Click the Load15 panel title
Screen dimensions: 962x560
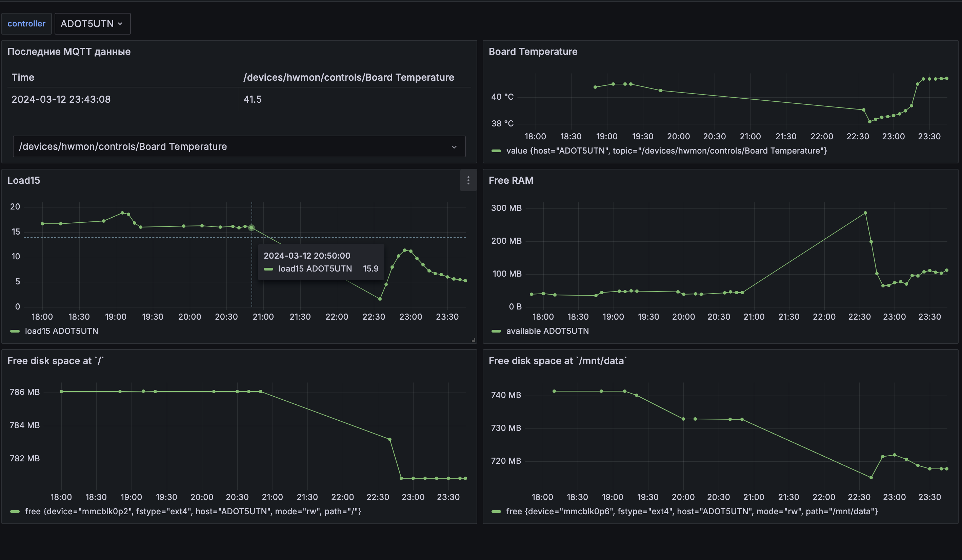pos(24,180)
